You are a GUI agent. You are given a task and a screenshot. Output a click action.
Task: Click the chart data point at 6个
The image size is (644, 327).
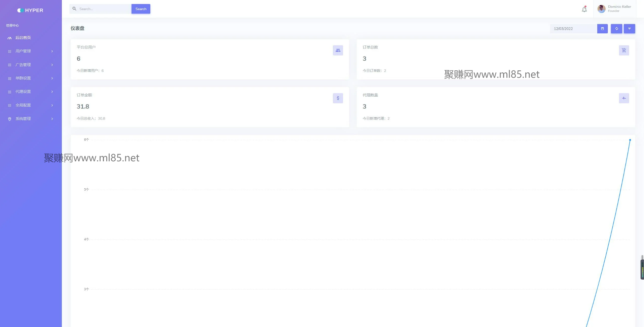(x=630, y=140)
